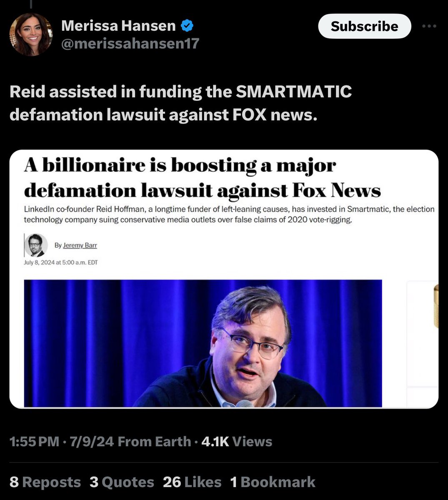
Task: Click the Merissa Hansen display name
Action: 118,26
